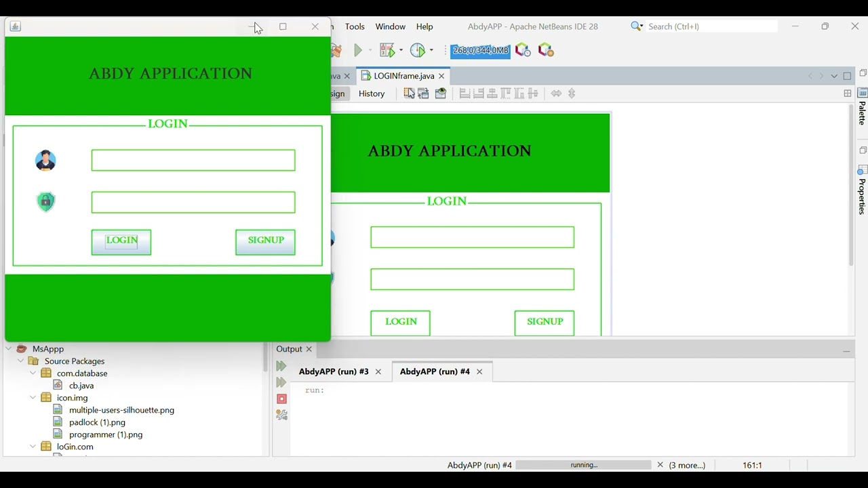The height and width of the screenshot is (488, 868).
Task: Click the center vertically align icon
Action: pos(533,94)
